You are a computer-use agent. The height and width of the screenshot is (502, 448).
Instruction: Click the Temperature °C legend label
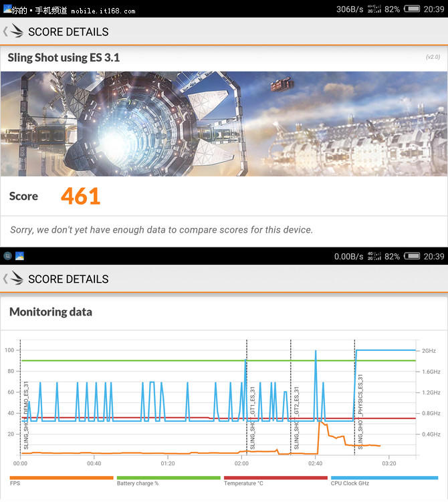pyautogui.click(x=243, y=483)
